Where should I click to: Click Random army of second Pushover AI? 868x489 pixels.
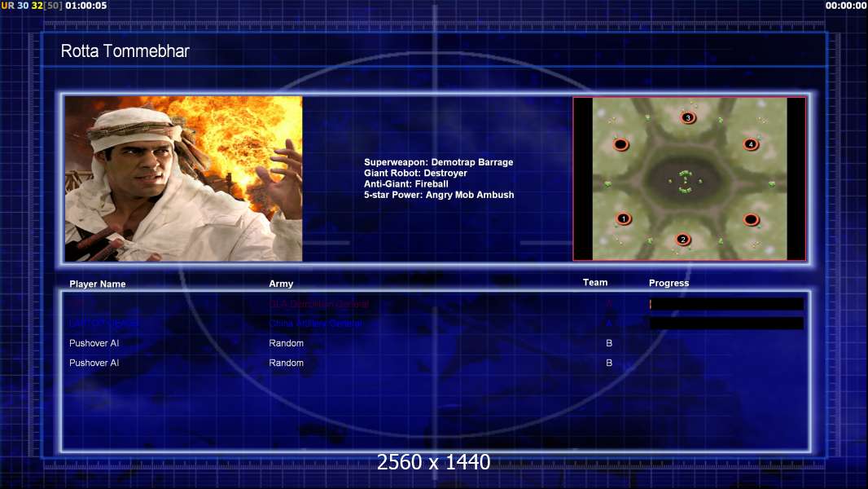point(286,363)
